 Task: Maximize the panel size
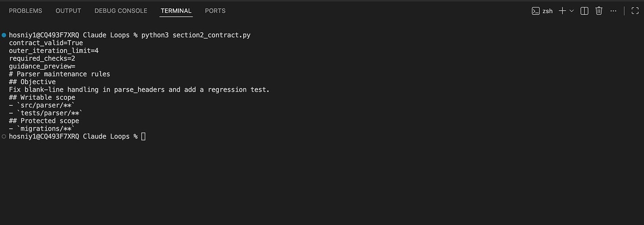coord(635,11)
